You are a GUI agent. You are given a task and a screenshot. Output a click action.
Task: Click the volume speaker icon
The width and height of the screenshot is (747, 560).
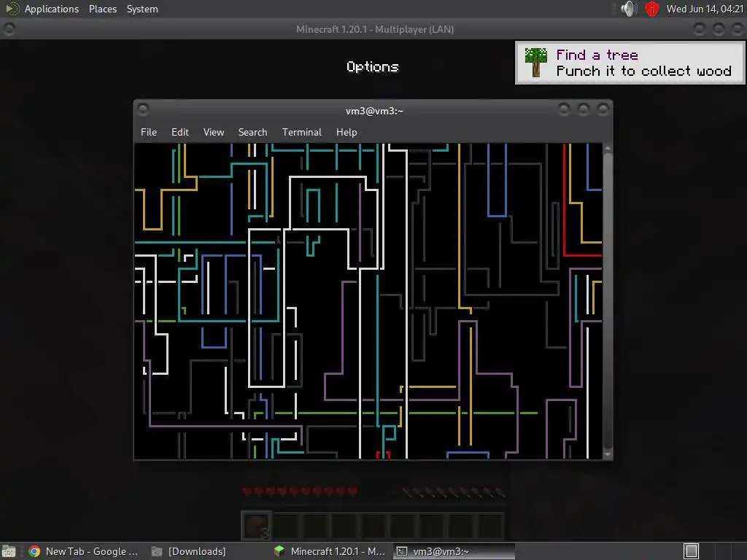coord(628,9)
